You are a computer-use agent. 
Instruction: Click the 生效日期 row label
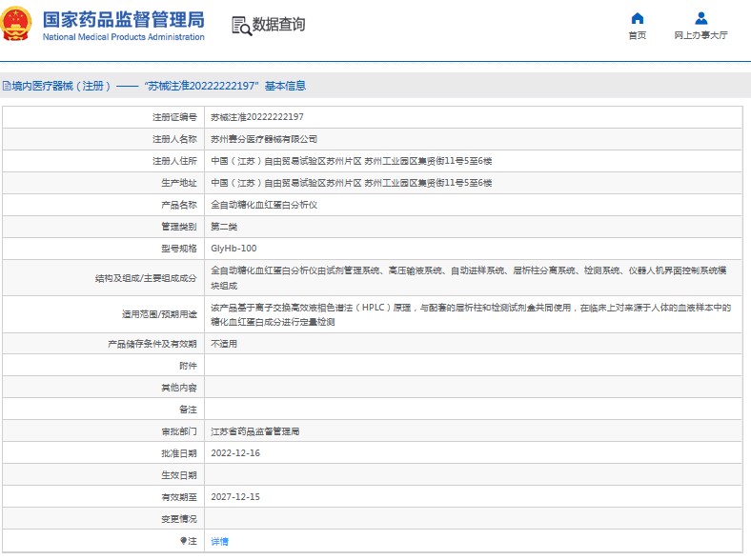point(179,475)
